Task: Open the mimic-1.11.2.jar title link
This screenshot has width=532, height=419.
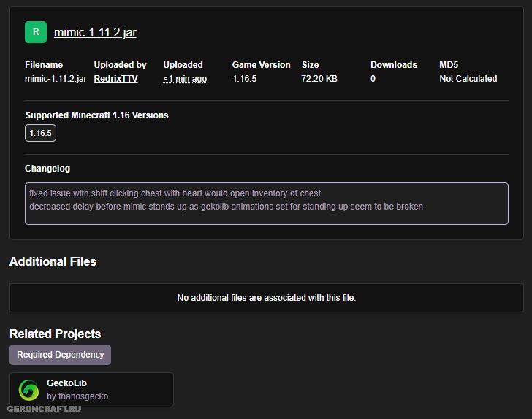Action: pyautogui.click(x=95, y=32)
